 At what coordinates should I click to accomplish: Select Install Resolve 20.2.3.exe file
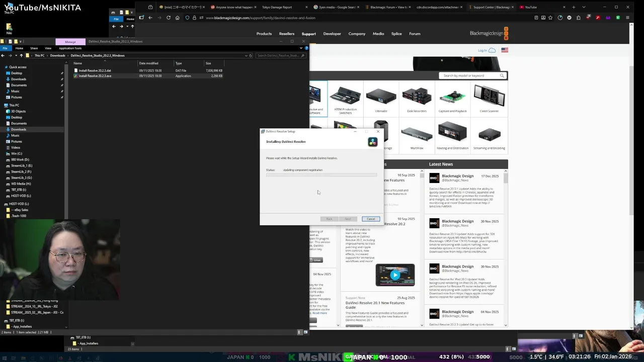95,76
